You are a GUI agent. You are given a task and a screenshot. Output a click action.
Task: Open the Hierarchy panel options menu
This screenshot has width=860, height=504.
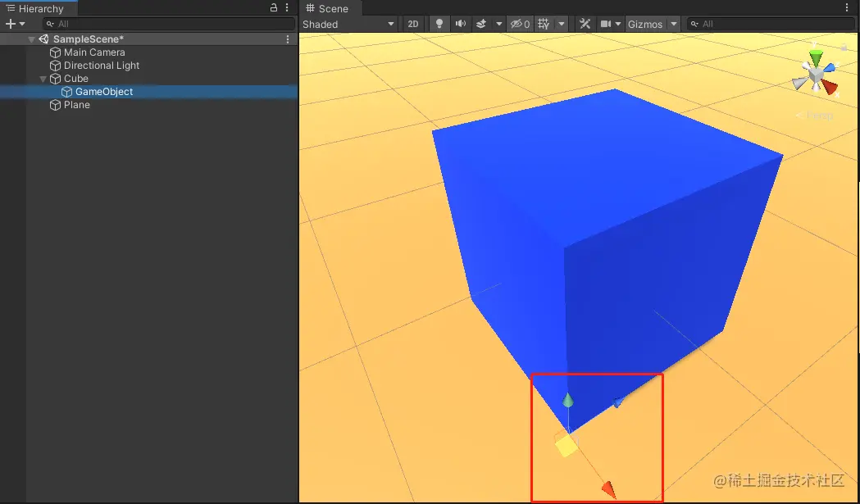click(287, 7)
